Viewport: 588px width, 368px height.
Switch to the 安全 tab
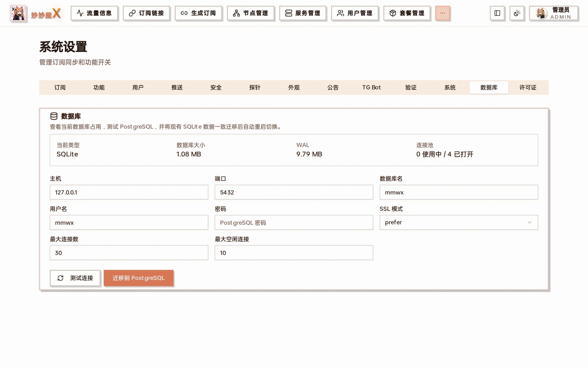coord(216,87)
